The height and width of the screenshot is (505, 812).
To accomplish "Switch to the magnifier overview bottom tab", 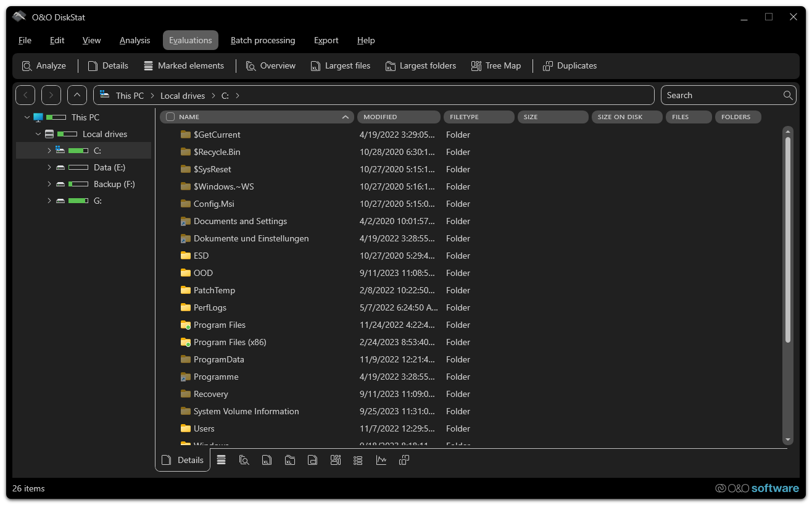I will [x=244, y=460].
